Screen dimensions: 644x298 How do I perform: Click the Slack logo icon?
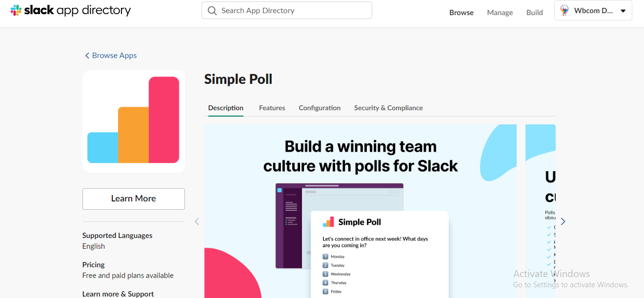coord(16,10)
